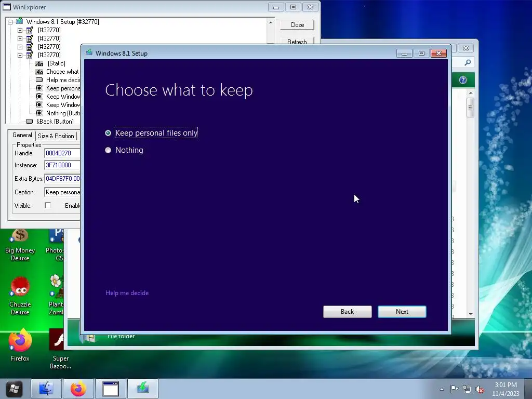Click the Setup window title bar icon
The image size is (532, 399).
pyautogui.click(x=89, y=52)
